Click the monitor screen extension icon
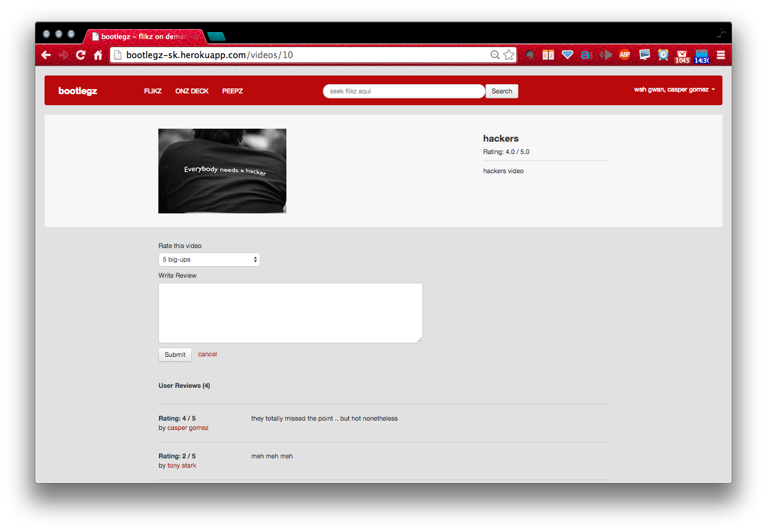The width and height of the screenshot is (767, 532). (645, 54)
